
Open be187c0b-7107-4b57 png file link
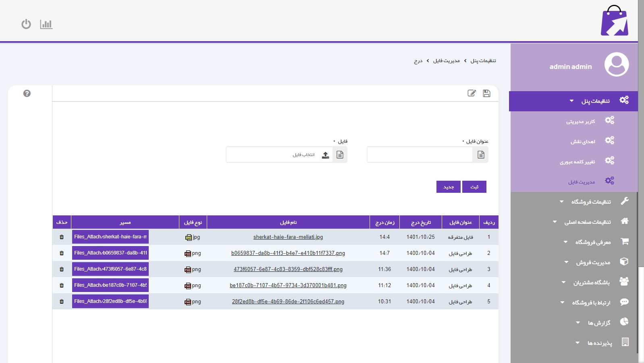288,286
